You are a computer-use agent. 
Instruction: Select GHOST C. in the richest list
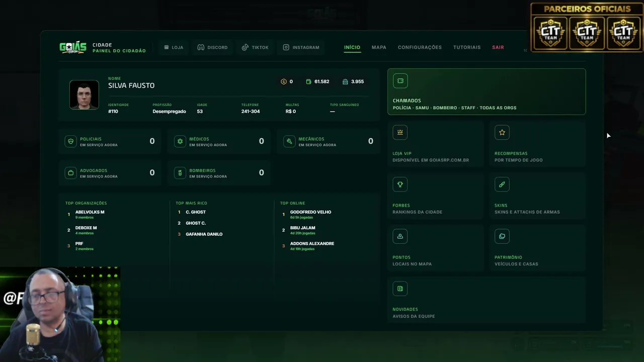click(196, 223)
